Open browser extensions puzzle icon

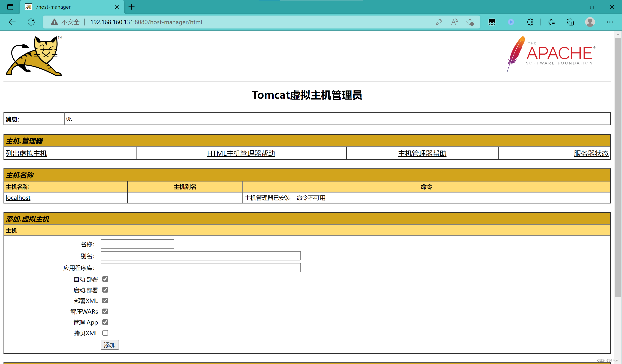(530, 22)
